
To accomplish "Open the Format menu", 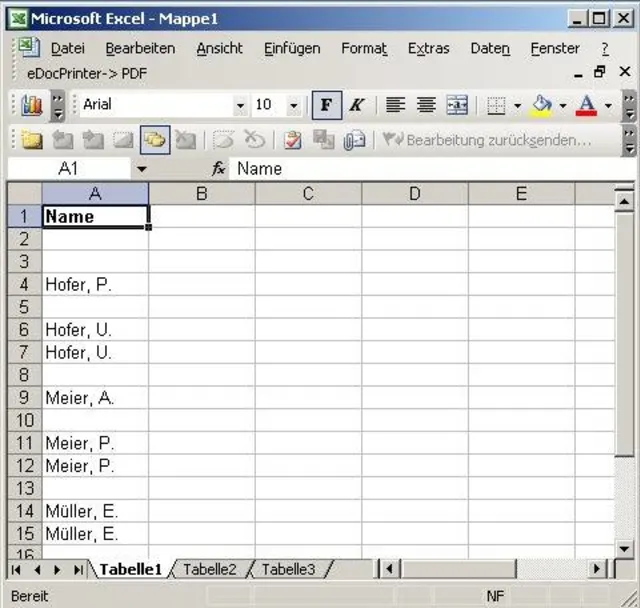I will (x=364, y=49).
